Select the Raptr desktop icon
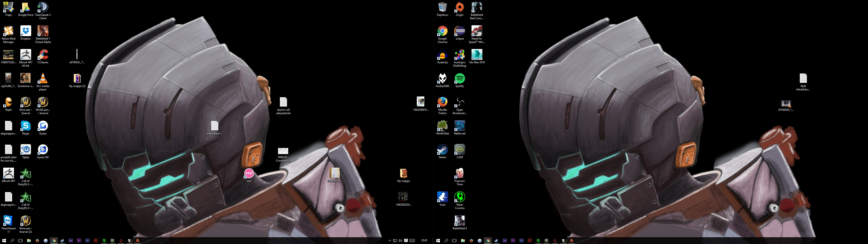The image size is (868, 244). tap(8, 104)
